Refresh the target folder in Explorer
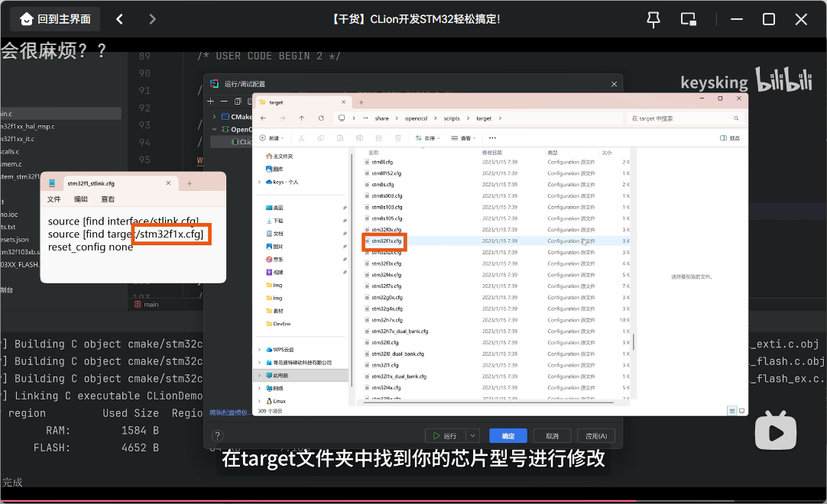 tap(321, 118)
